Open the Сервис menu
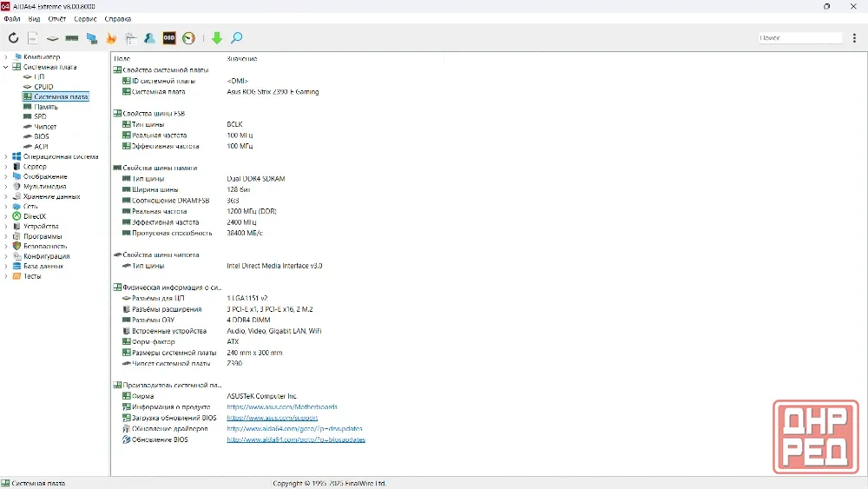Screen dimensions: 868x489 tap(85, 19)
